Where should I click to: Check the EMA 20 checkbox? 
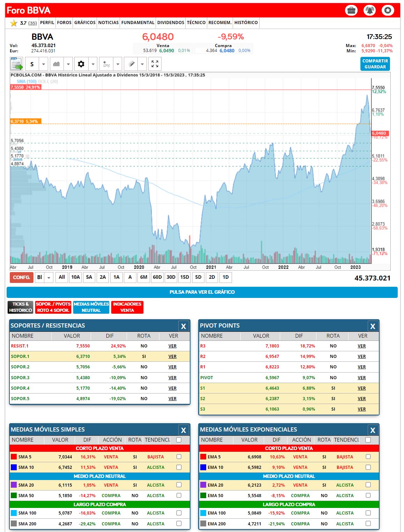368,485
